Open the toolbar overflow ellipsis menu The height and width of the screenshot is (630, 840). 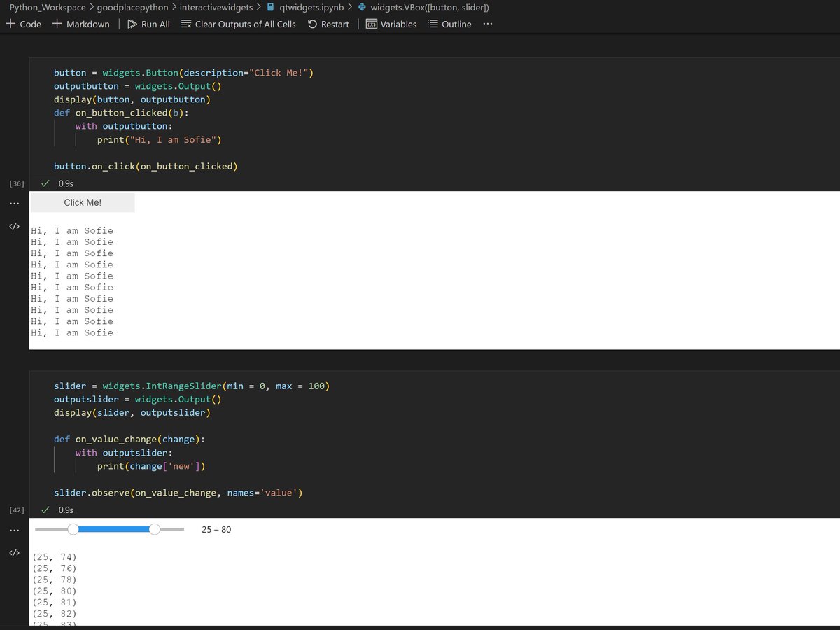[488, 23]
